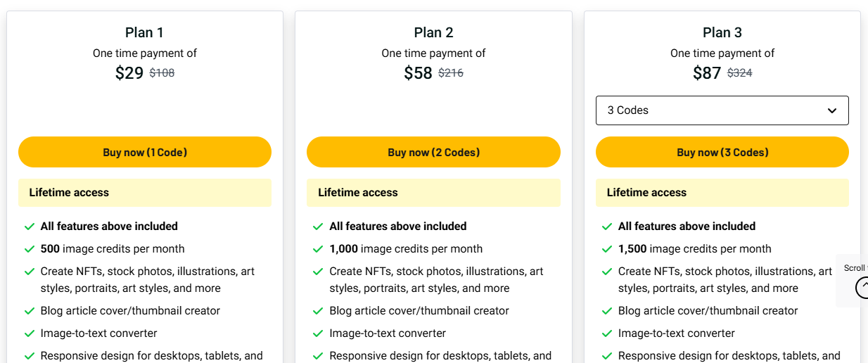Click checkmark beside 1,500 image credits per month
Image resolution: width=868 pixels, height=363 pixels.
607,249
